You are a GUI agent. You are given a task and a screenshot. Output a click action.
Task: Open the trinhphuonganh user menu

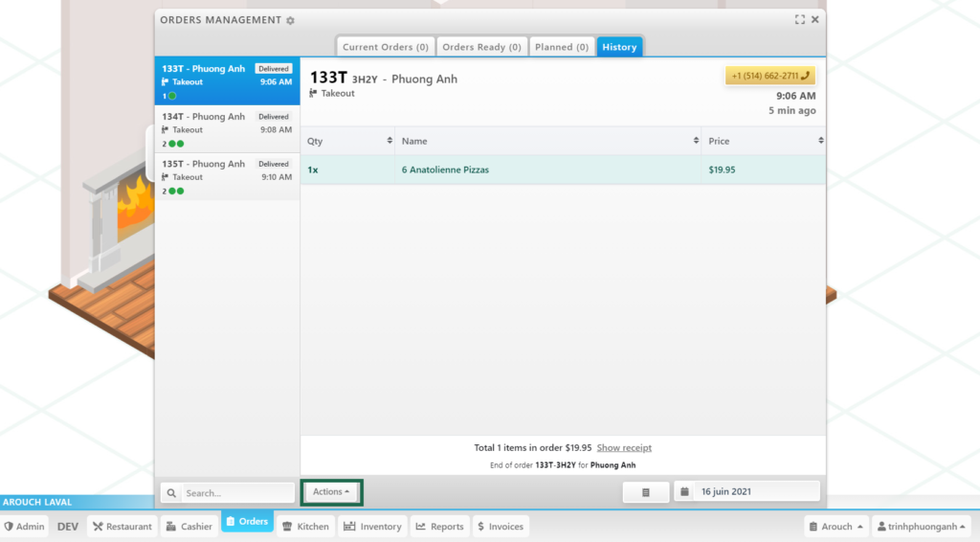click(x=921, y=527)
